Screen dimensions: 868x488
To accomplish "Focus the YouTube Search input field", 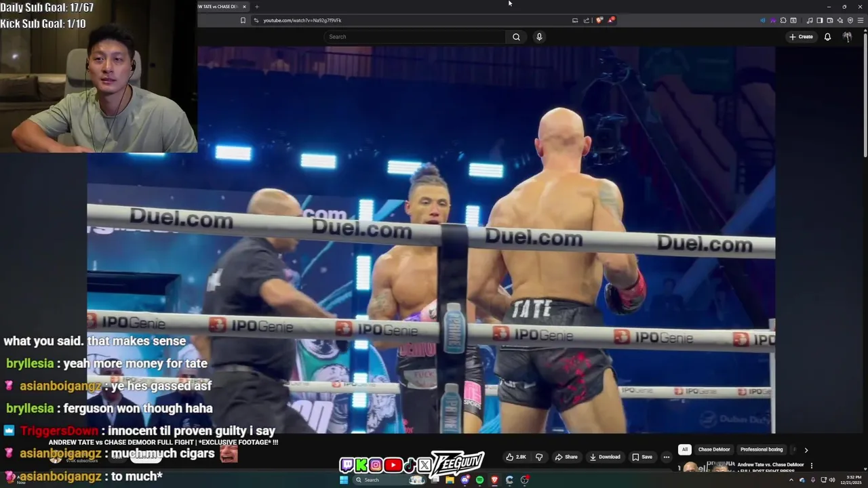I will click(x=415, y=37).
